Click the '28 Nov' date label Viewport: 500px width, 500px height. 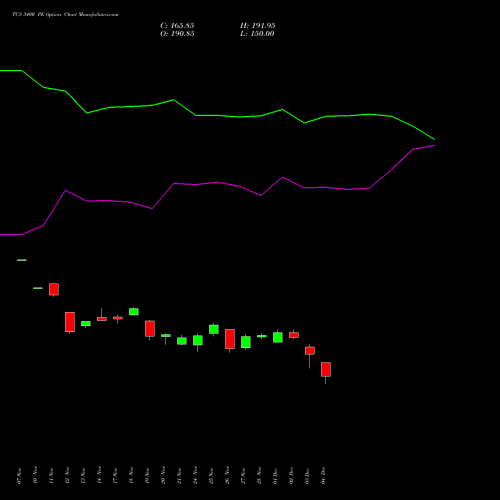coord(259,476)
